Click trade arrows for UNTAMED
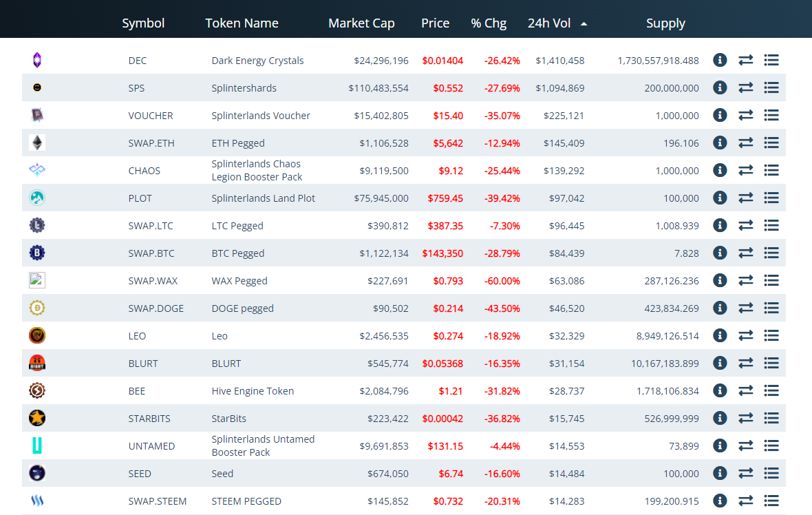 746,445
